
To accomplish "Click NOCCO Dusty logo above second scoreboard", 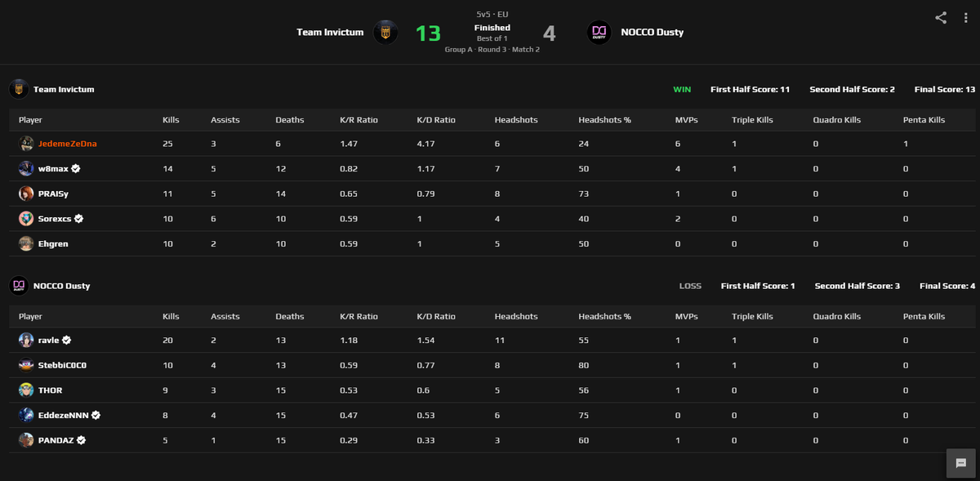I will 19,286.
